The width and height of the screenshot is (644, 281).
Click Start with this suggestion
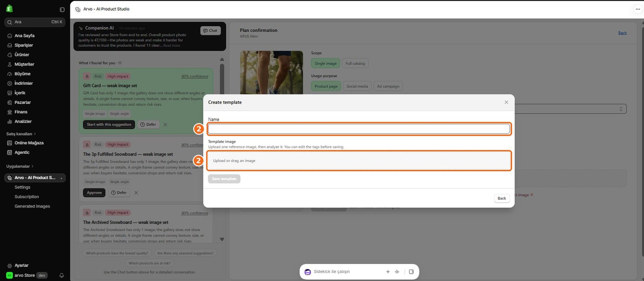(x=109, y=125)
